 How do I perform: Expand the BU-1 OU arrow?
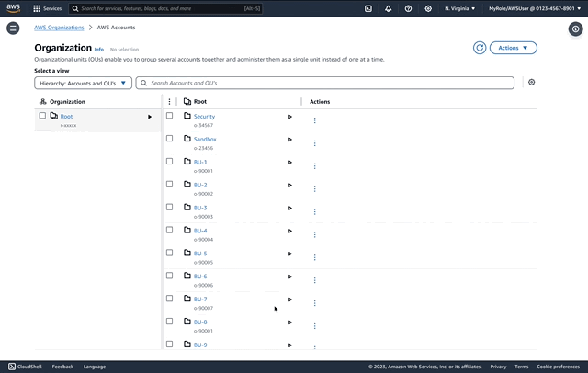coord(290,163)
